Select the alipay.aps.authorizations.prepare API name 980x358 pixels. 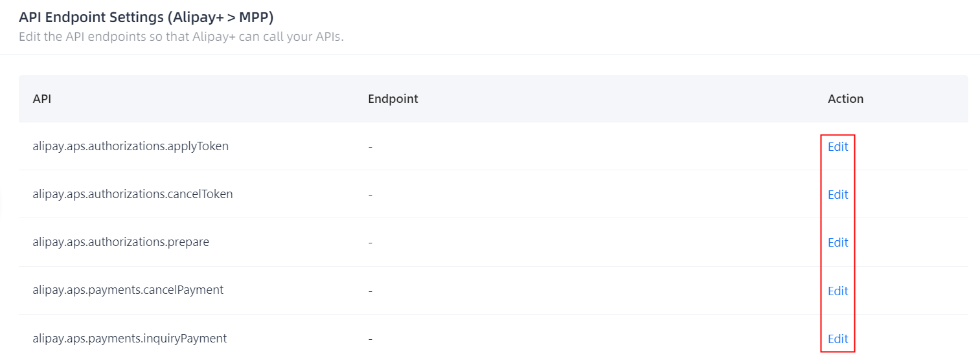(x=120, y=242)
